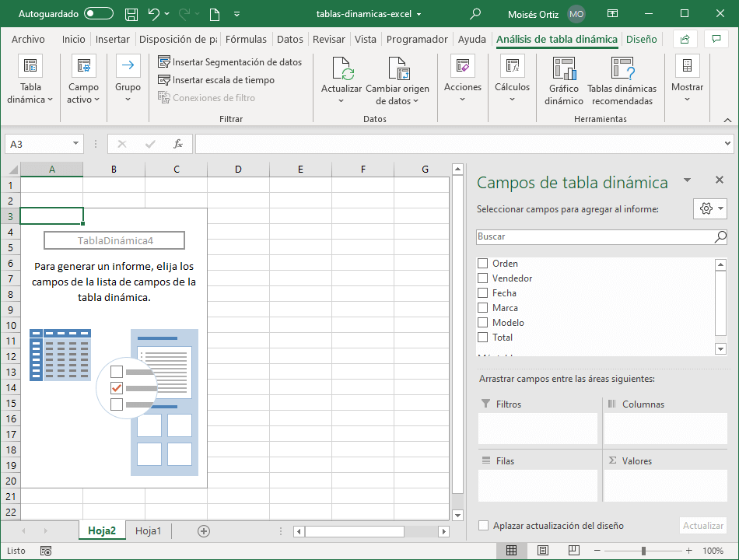Image resolution: width=739 pixels, height=560 pixels.
Task: Click Tablas dinámicas recomendadas icon
Action: [x=622, y=68]
